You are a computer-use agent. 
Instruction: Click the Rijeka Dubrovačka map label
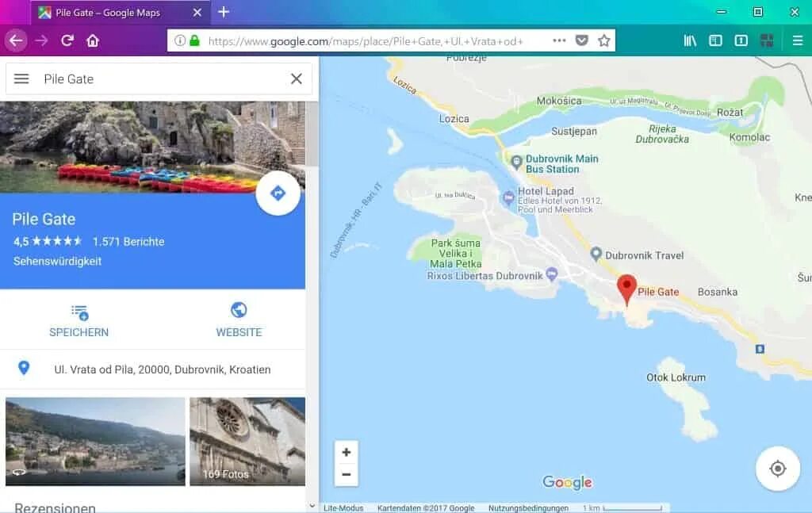click(x=662, y=133)
